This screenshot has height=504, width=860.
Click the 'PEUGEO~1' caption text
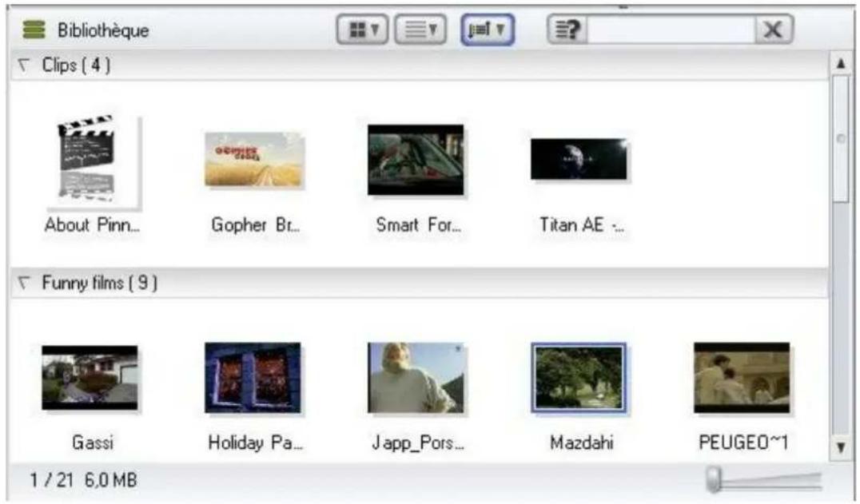743,442
